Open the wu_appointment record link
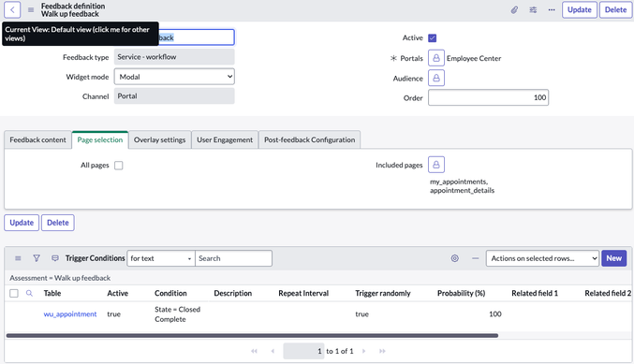The width and height of the screenshot is (634, 364). point(70,313)
